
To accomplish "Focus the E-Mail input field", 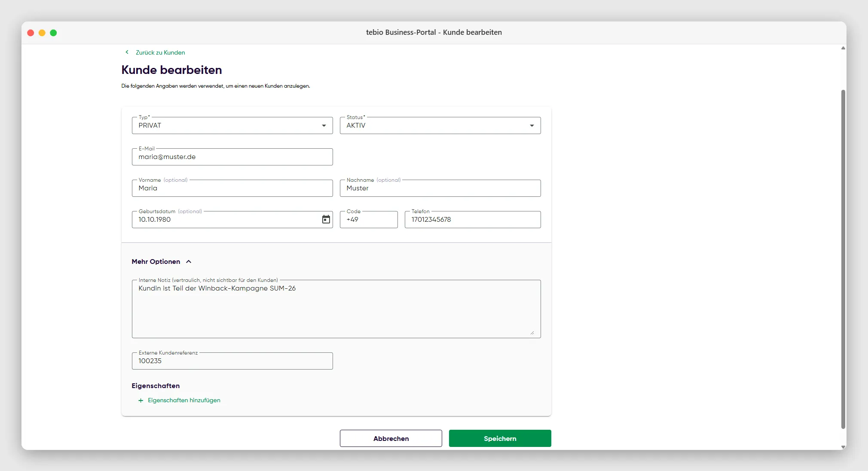I will pos(232,157).
